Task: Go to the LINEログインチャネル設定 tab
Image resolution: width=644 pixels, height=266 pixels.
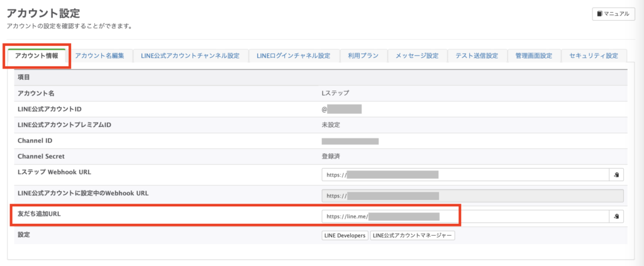Action: pos(293,56)
